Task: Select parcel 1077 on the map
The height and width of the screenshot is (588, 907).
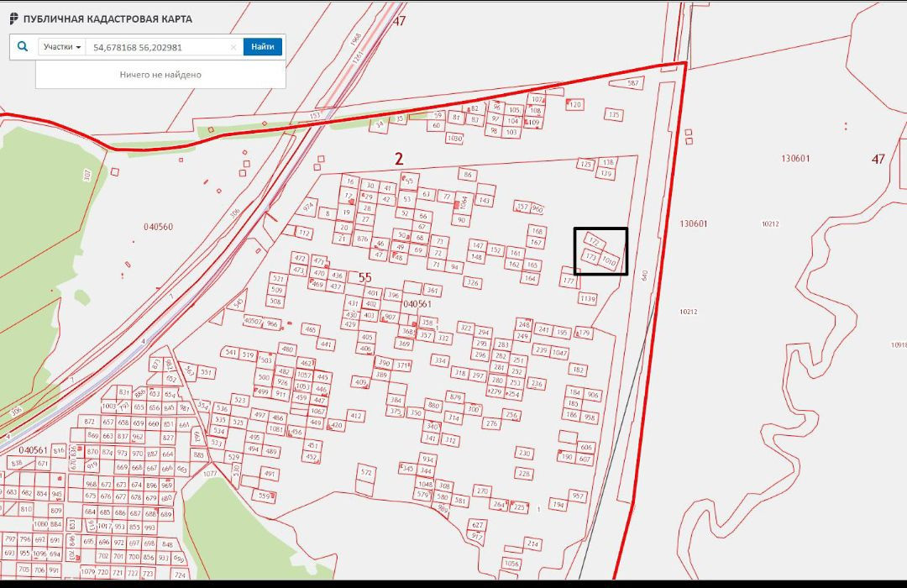Action: (x=210, y=474)
